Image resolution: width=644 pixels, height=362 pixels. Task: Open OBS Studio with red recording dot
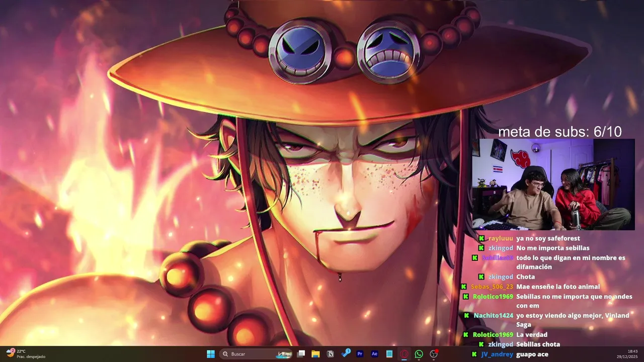pyautogui.click(x=434, y=354)
